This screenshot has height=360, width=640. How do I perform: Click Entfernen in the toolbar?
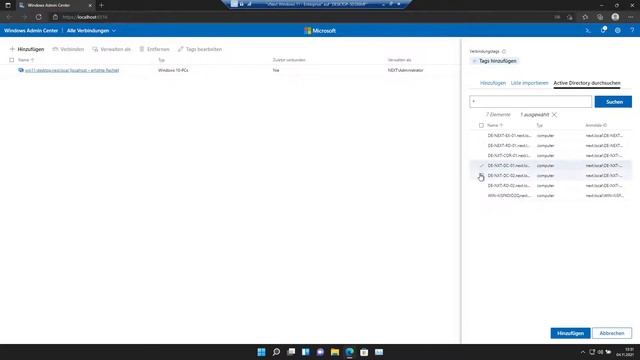(154, 49)
